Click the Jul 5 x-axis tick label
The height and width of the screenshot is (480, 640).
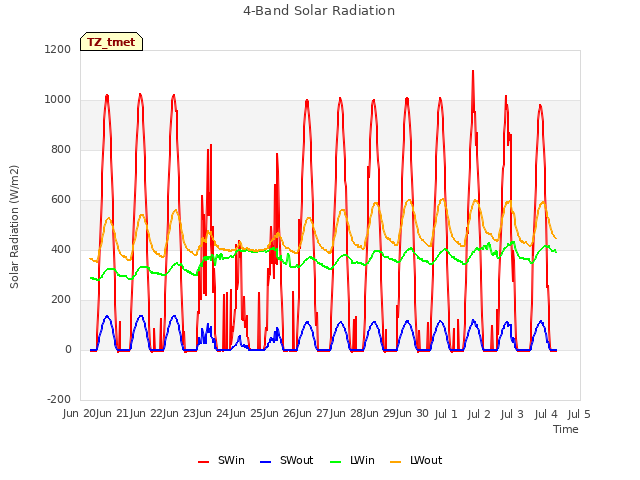click(x=579, y=414)
